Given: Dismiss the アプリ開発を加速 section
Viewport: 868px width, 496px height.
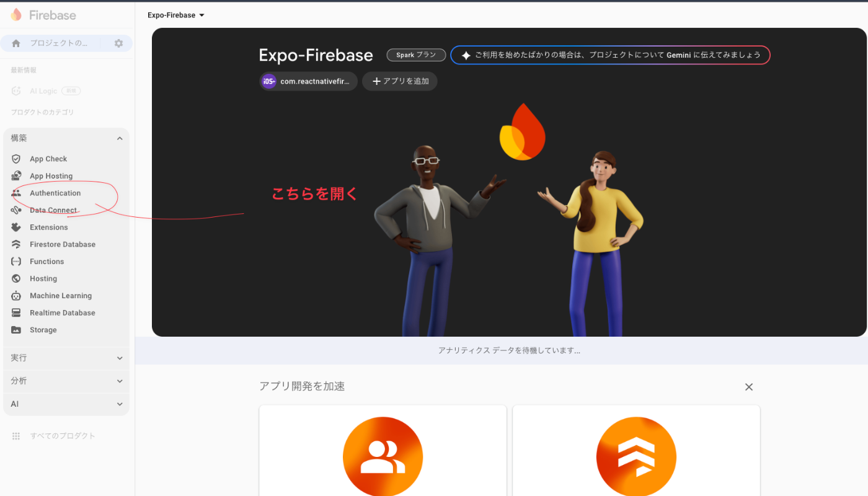Looking at the screenshot, I should [x=749, y=387].
